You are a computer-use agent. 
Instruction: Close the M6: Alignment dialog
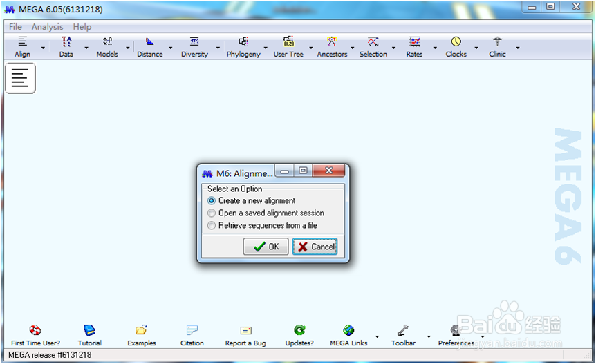pyautogui.click(x=329, y=171)
